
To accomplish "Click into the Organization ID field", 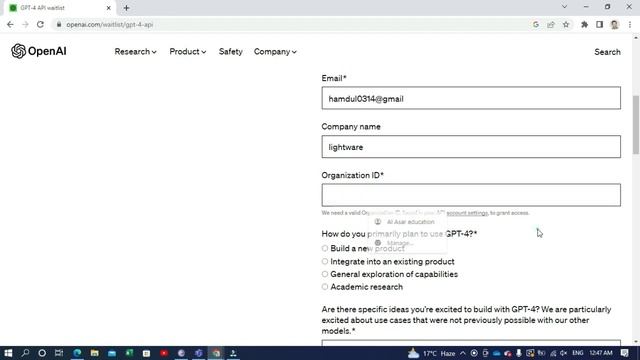I will (471, 195).
